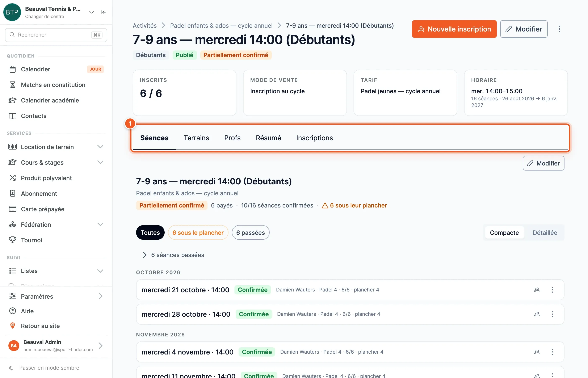Switch to the Terrains tab
The image size is (588, 378).
click(x=196, y=138)
